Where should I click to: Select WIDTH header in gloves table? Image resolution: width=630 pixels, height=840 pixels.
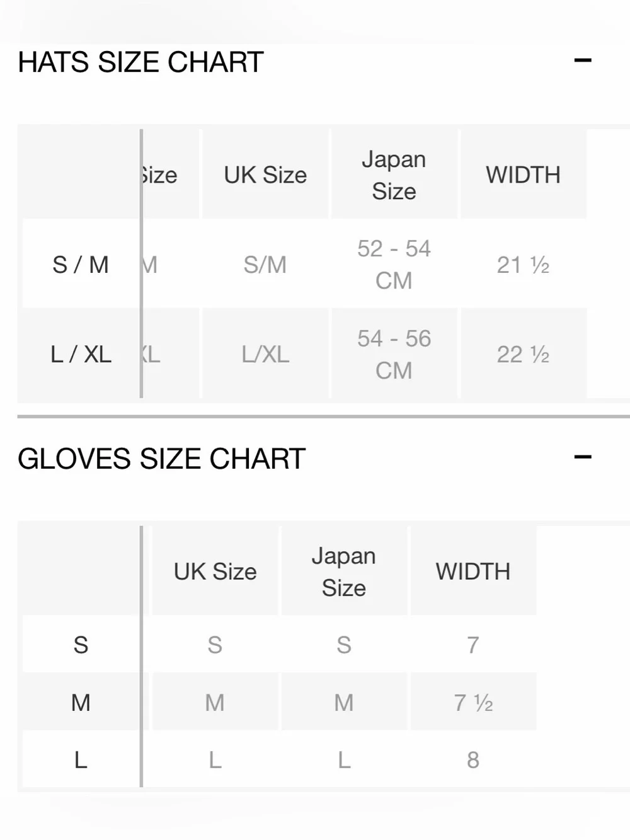[472, 572]
